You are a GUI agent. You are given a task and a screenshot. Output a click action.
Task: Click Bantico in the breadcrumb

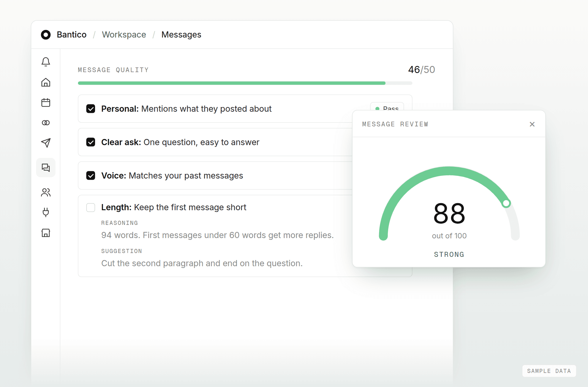coord(72,35)
